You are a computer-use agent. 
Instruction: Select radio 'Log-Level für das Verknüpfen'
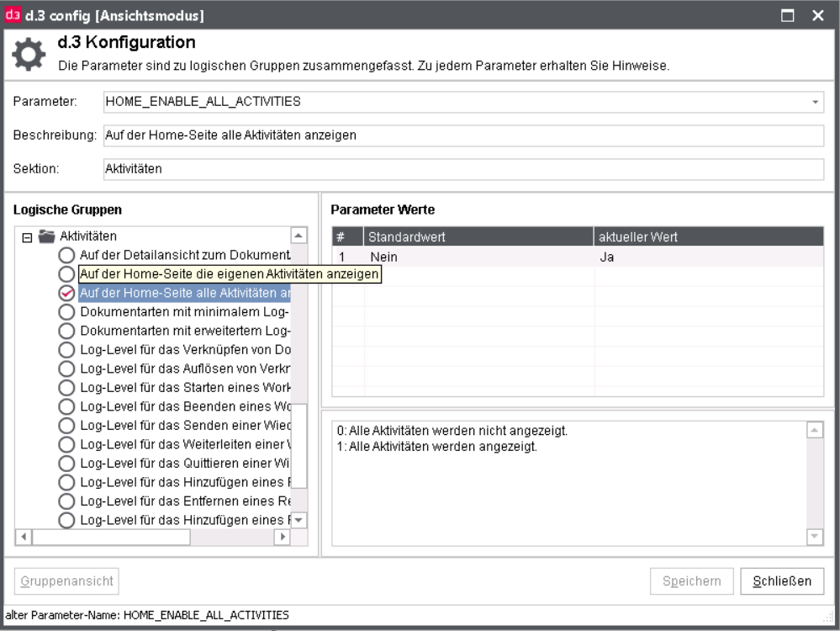pos(66,350)
